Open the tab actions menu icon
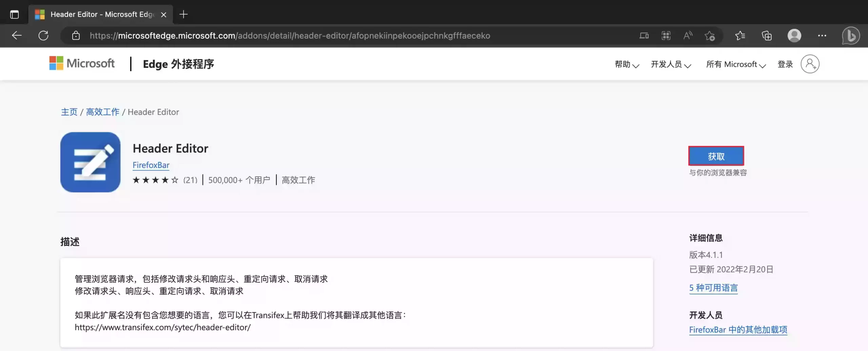Screen dimensions: 868x351 pyautogui.click(x=14, y=14)
